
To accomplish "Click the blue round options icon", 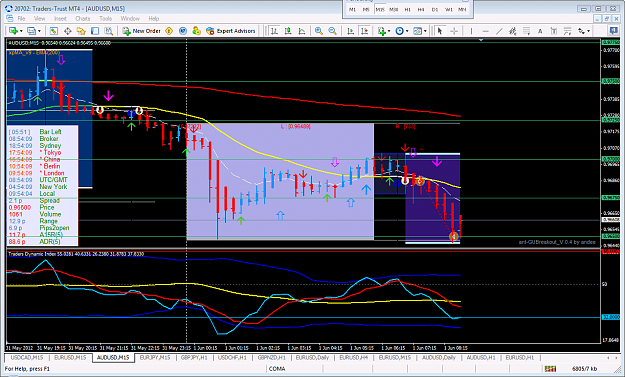I will [183, 31].
